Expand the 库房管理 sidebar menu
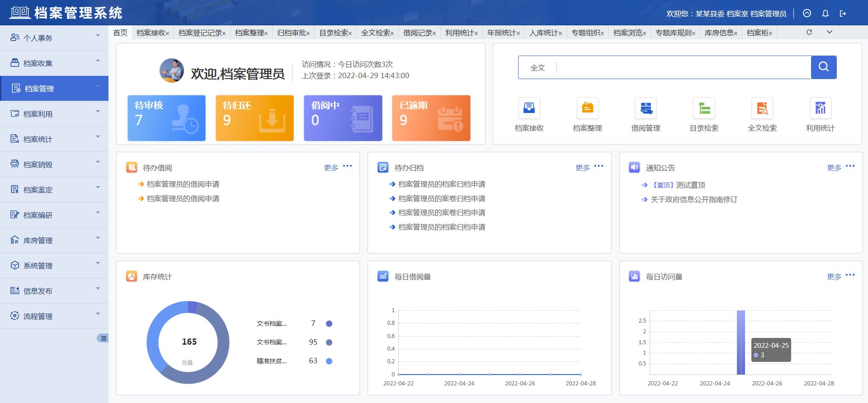This screenshot has width=868, height=403. [54, 240]
